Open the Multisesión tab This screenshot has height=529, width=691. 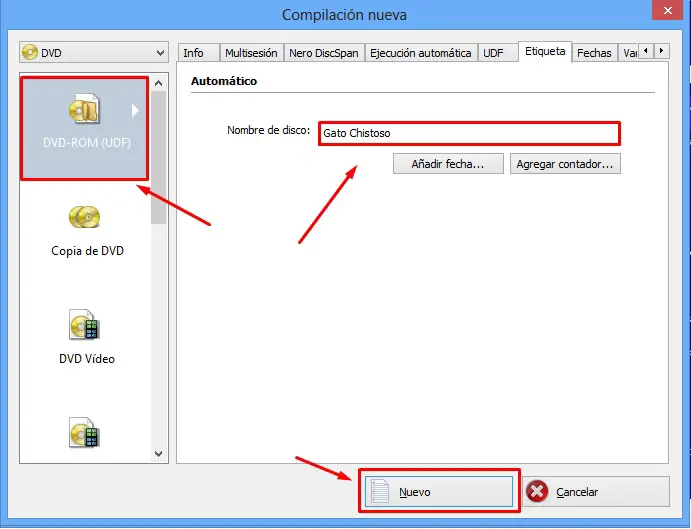[251, 53]
